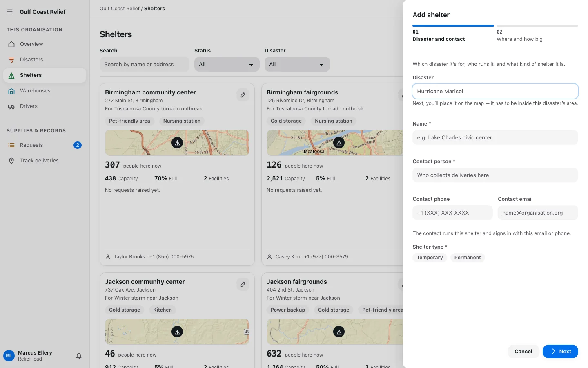Open the Disaster filter dropdown
This screenshot has width=588, height=368.
point(297,64)
